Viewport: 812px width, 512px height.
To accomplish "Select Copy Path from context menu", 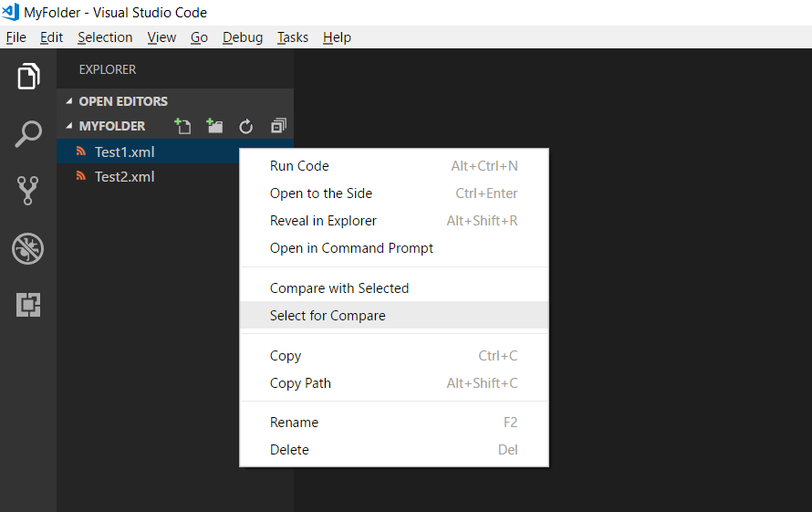I will click(300, 383).
